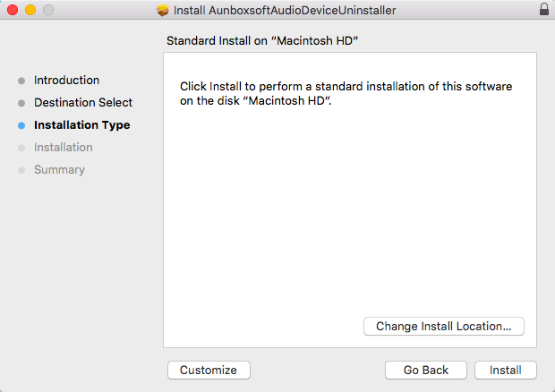Open the Customize options
Image resolution: width=555 pixels, height=392 pixels.
(209, 370)
